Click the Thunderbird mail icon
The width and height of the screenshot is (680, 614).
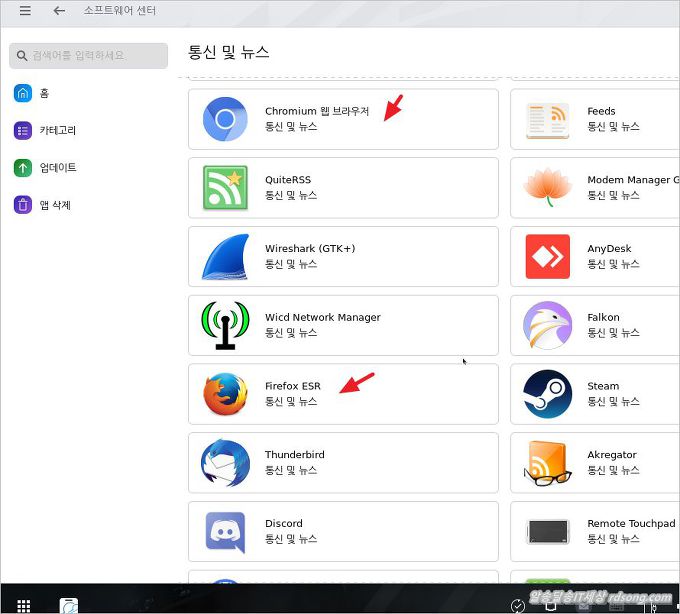coord(225,463)
